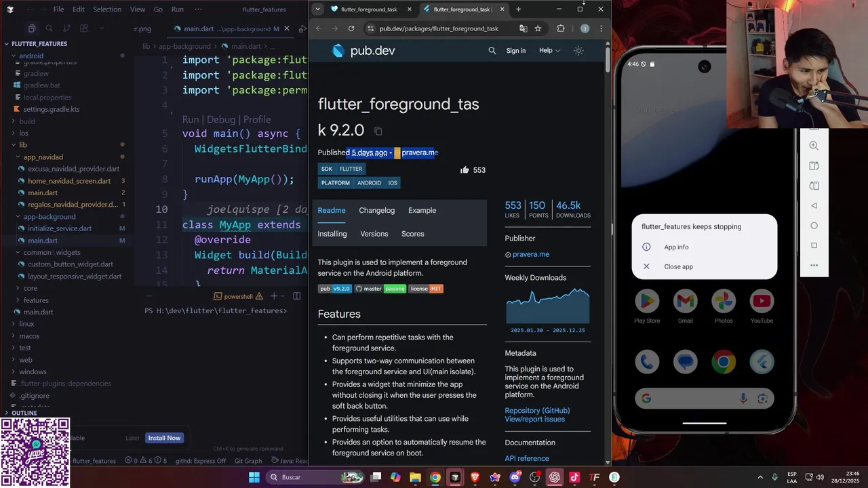Open pravera.me publisher link in sidebar
The width and height of the screenshot is (868, 488).
pos(531,254)
